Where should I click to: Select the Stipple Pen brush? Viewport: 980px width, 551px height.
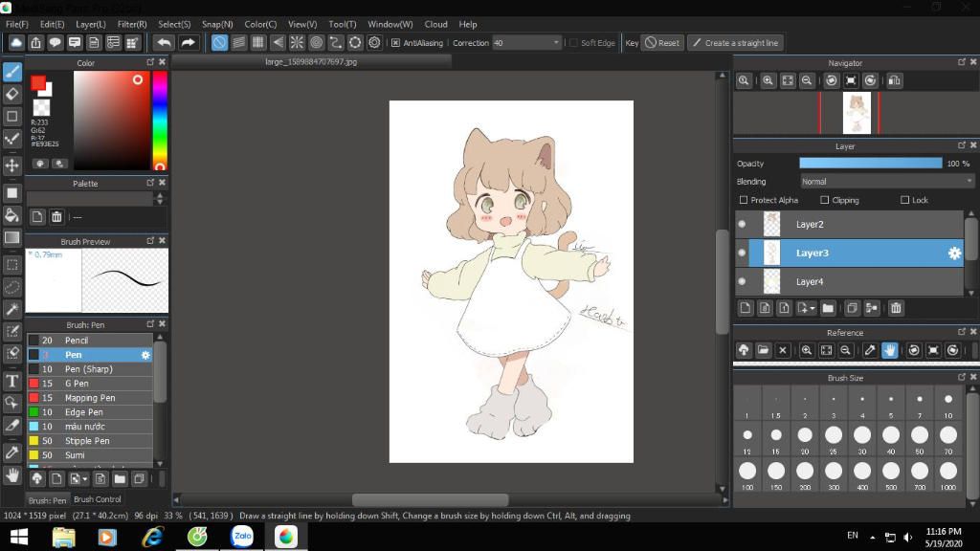(90, 441)
